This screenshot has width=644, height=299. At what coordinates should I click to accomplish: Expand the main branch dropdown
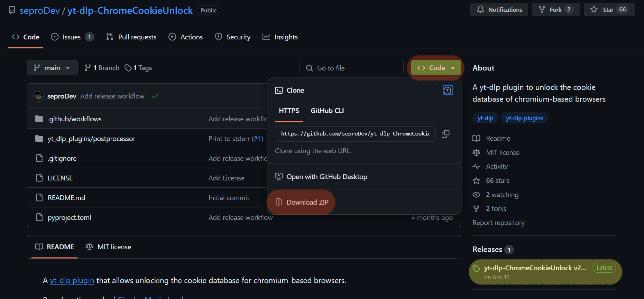click(x=52, y=68)
